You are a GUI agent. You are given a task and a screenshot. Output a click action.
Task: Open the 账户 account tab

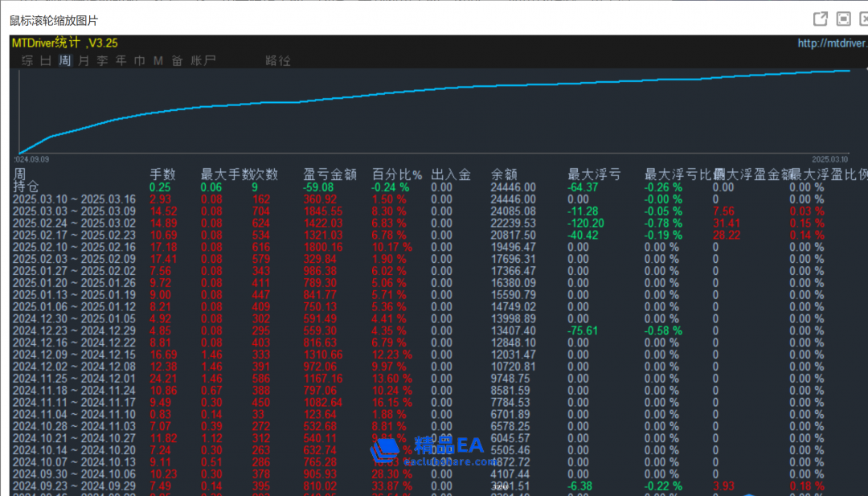tap(203, 61)
